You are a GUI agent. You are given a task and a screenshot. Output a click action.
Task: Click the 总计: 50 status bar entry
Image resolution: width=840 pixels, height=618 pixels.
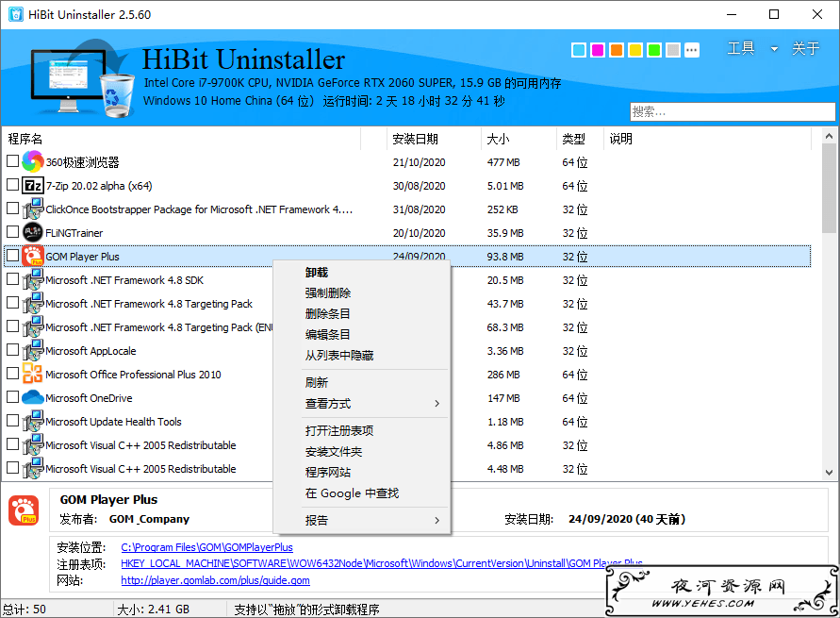pos(25,610)
